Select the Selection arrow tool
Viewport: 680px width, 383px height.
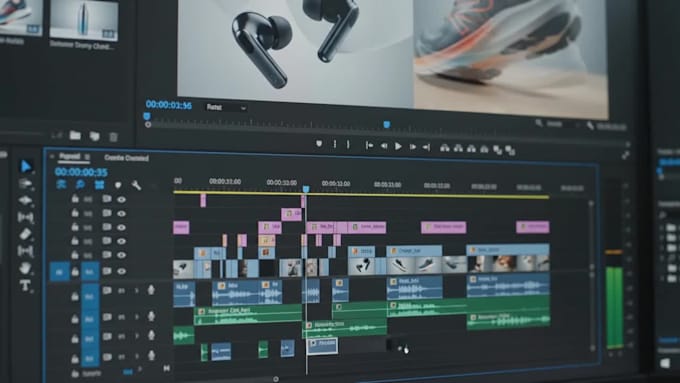pos(26,166)
